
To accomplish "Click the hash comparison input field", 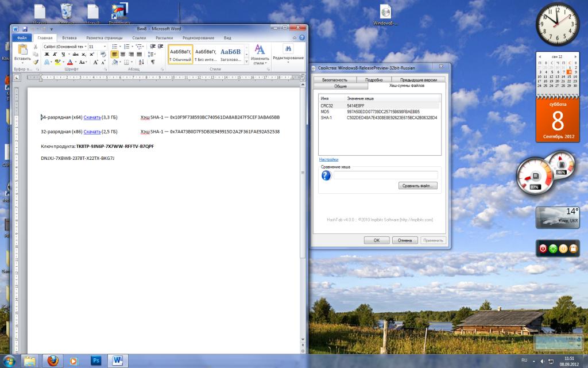I will 385,175.
